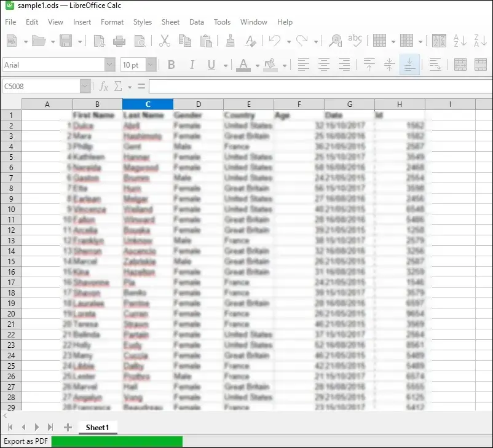Toggle Align Right
Viewport: 493px width, 448px height.
(x=344, y=65)
